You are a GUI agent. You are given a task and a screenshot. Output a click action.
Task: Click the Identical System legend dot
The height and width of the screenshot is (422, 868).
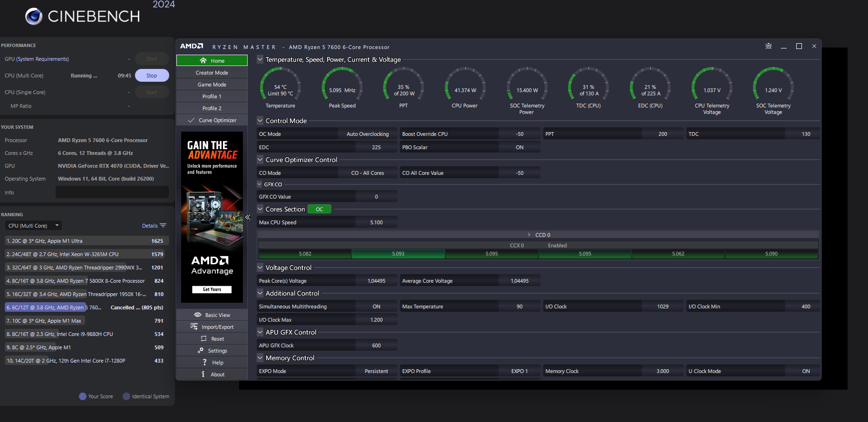[126, 396]
